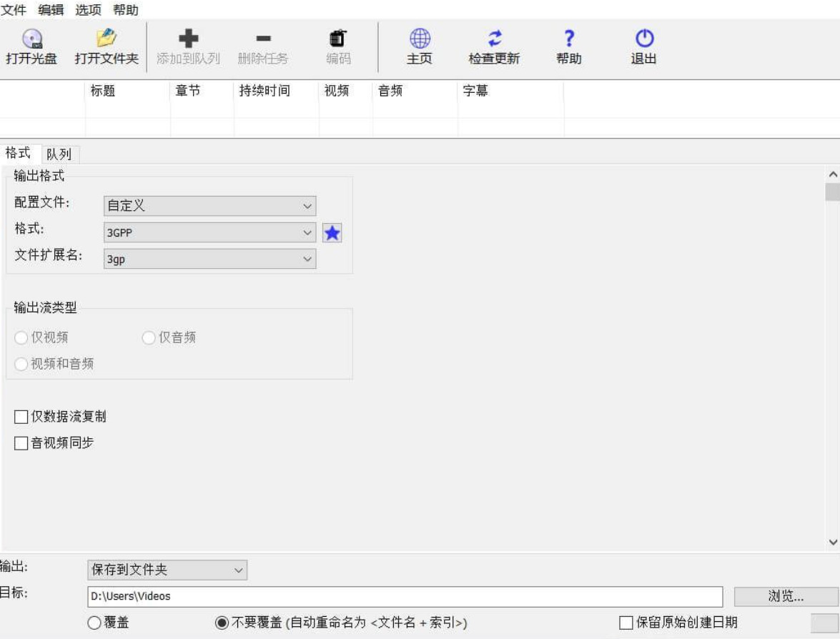This screenshot has width=840, height=639.
Task: Click the vertical scrollbar thumb in format panel
Action: tap(833, 192)
